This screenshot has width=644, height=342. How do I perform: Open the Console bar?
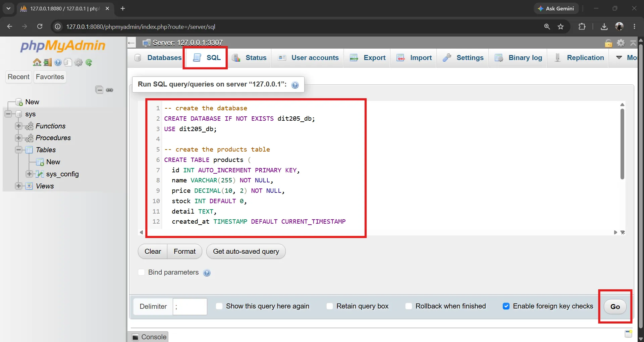click(148, 337)
